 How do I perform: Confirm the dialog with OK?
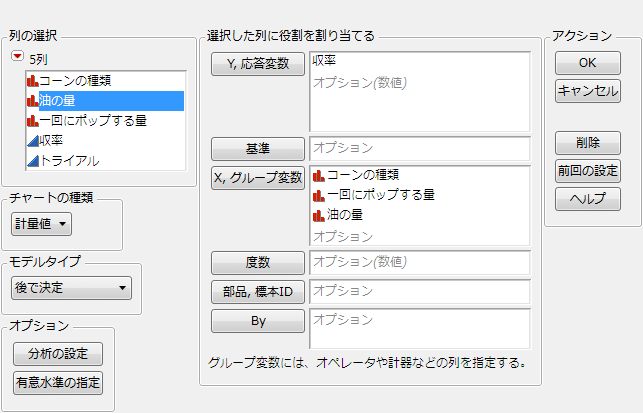(587, 62)
